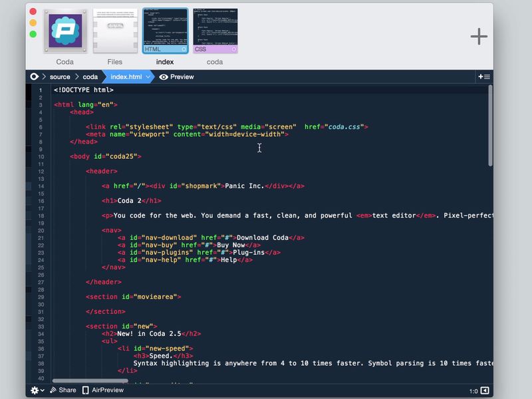
Task: Click the green zoom window button
Action: click(x=33, y=34)
